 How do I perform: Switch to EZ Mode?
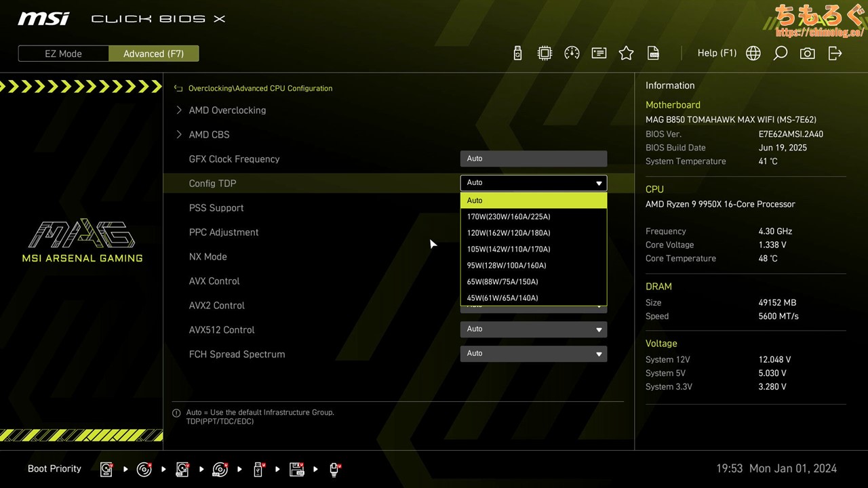(x=63, y=54)
